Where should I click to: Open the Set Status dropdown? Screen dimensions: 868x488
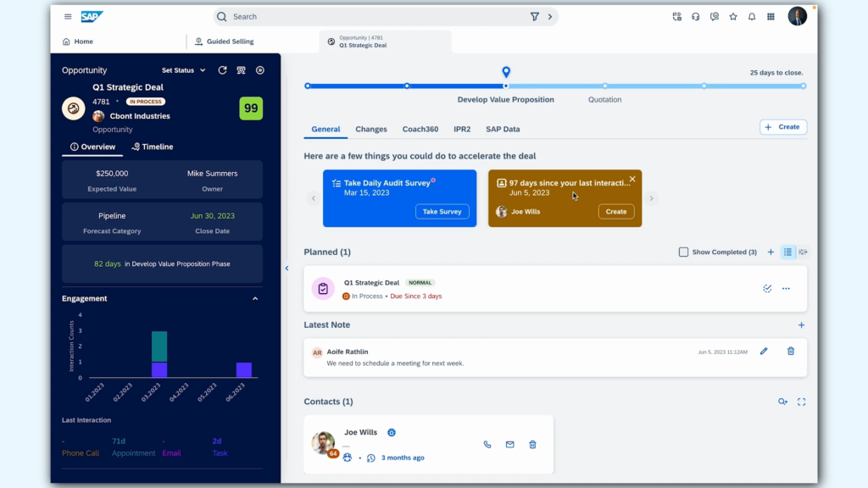pyautogui.click(x=183, y=70)
